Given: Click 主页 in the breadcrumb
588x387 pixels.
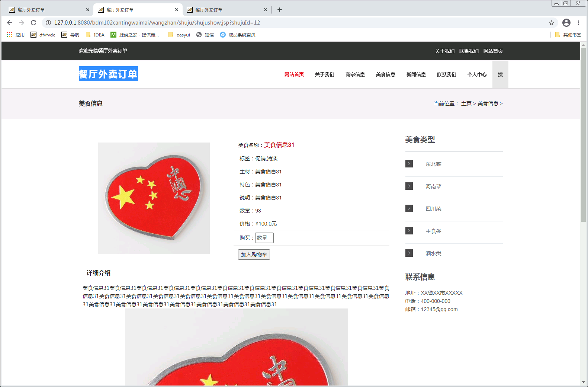Looking at the screenshot, I should pyautogui.click(x=466, y=103).
